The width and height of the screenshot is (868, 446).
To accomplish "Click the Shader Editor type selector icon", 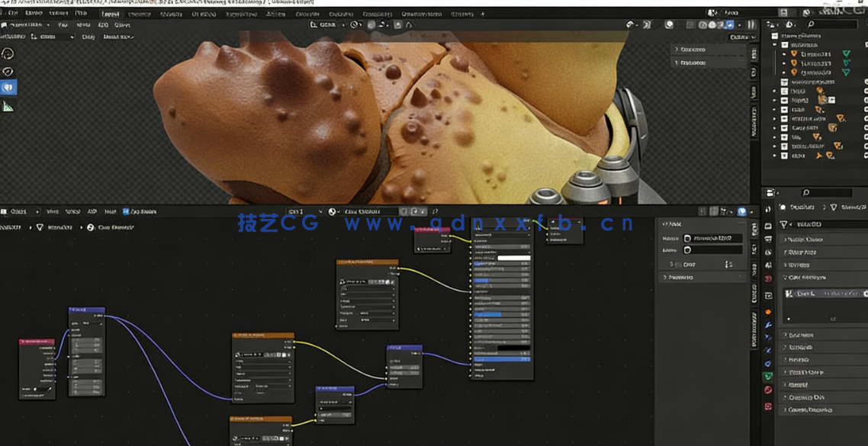I will tap(6, 212).
